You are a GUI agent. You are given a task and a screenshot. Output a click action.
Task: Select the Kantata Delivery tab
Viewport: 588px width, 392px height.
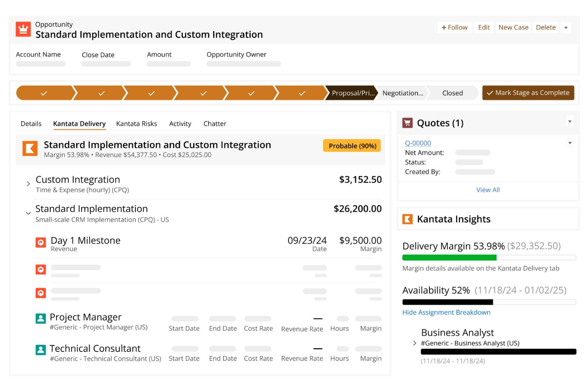click(79, 124)
